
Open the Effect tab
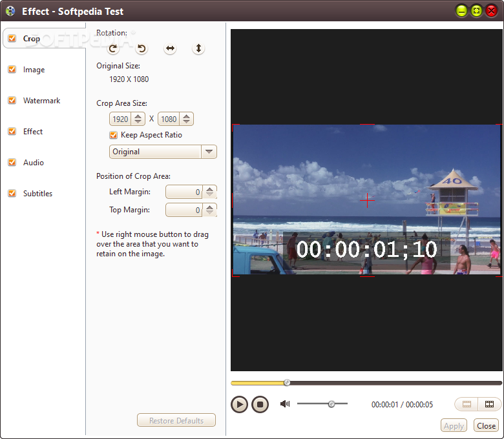tap(33, 132)
